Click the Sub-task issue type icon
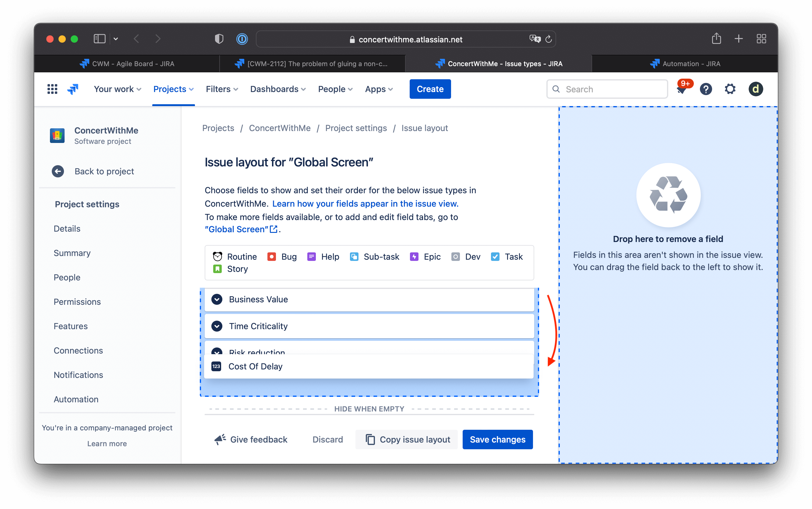This screenshot has height=509, width=812. pos(354,257)
